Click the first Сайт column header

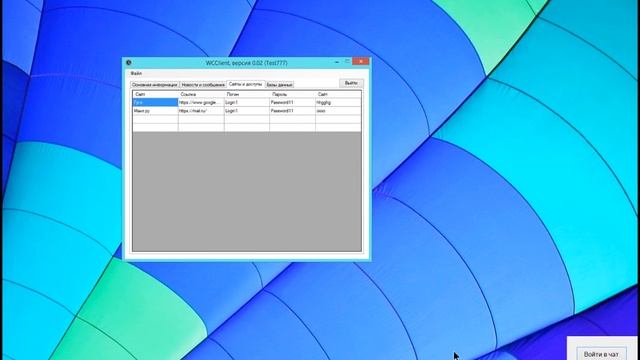(x=156, y=94)
